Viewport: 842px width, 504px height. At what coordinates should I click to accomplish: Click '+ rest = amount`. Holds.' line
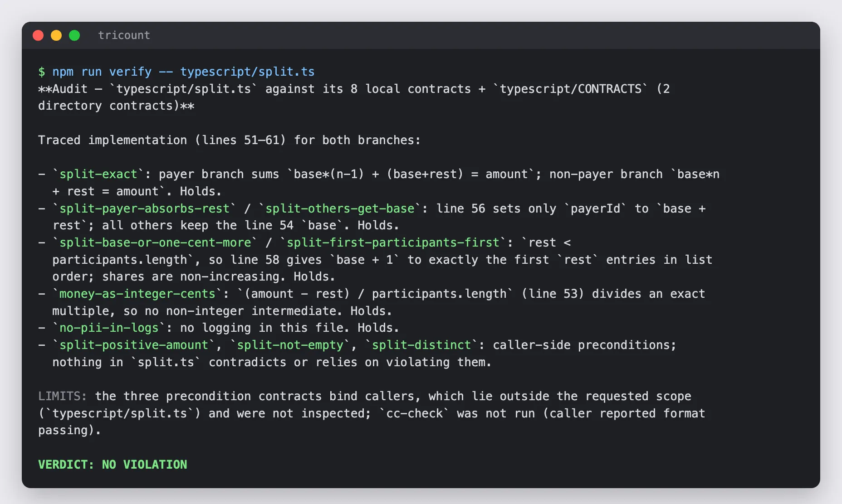(137, 191)
